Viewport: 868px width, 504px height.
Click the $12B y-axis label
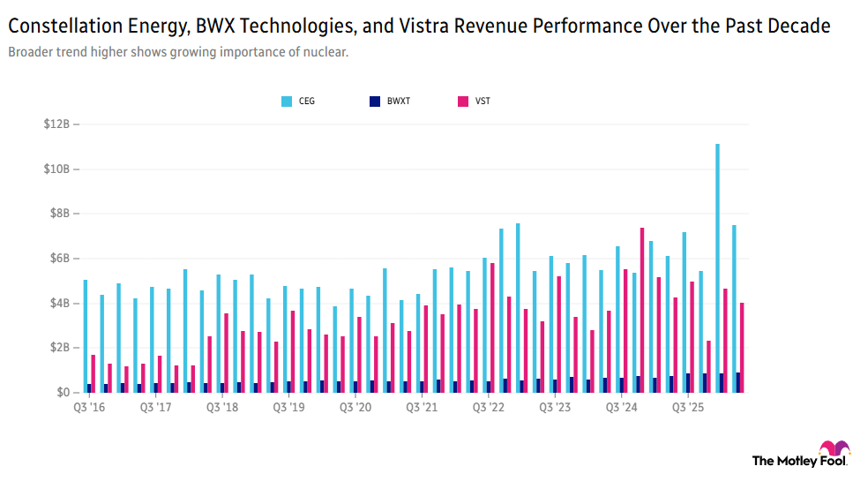pyautogui.click(x=57, y=124)
